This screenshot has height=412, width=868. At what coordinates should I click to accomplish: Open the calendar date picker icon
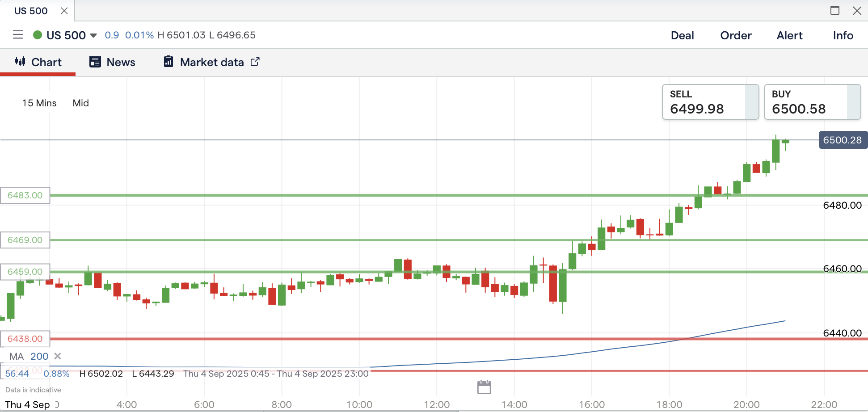click(484, 387)
